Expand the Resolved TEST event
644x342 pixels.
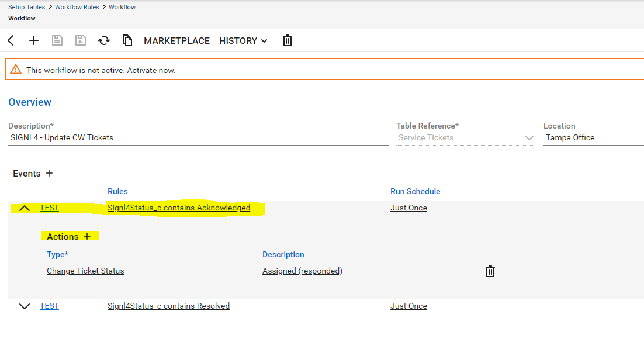[25, 306]
